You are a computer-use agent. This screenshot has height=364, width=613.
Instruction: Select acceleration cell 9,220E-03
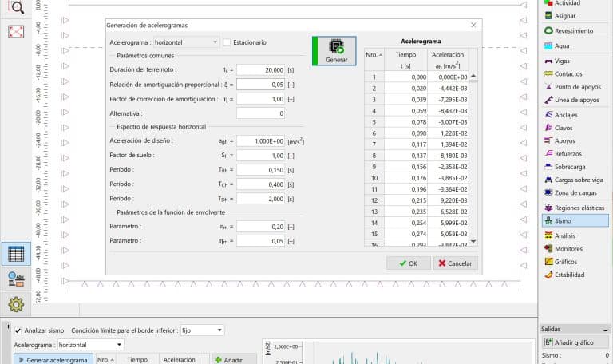coord(448,200)
